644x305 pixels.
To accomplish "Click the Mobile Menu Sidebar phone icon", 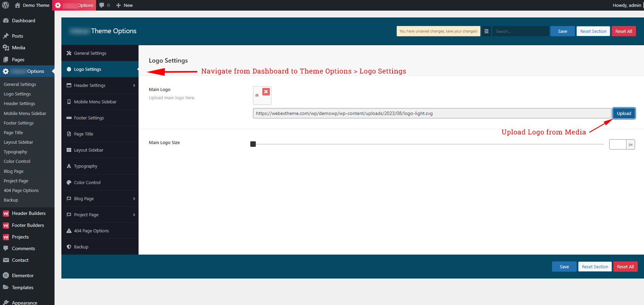I will point(69,102).
